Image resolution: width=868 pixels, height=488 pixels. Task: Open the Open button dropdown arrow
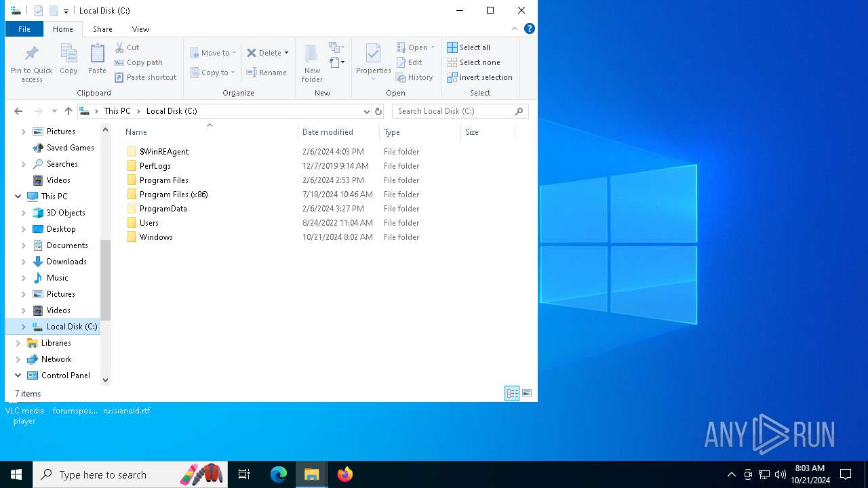pos(433,47)
